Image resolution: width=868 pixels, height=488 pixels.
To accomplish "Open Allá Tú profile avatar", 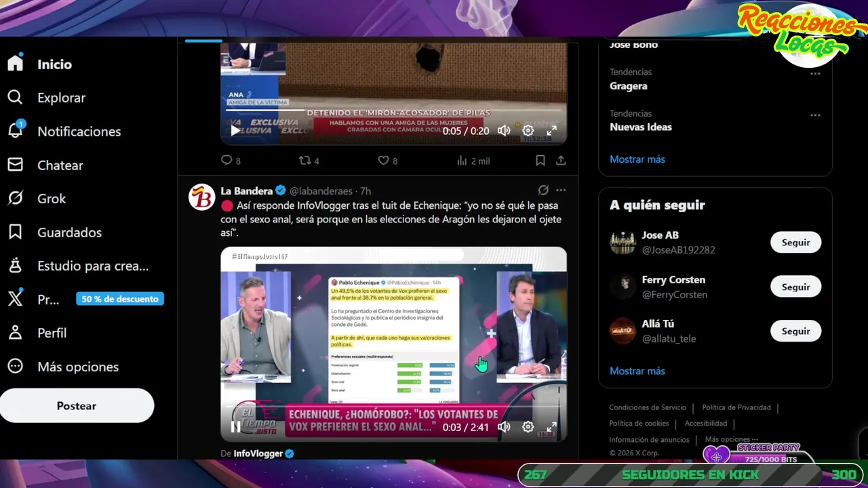I will click(623, 331).
